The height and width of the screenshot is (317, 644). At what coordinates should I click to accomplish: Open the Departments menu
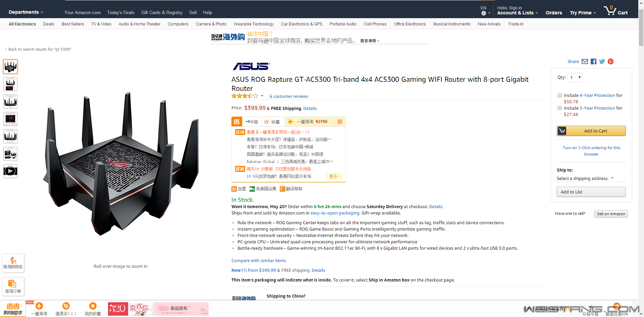(26, 12)
